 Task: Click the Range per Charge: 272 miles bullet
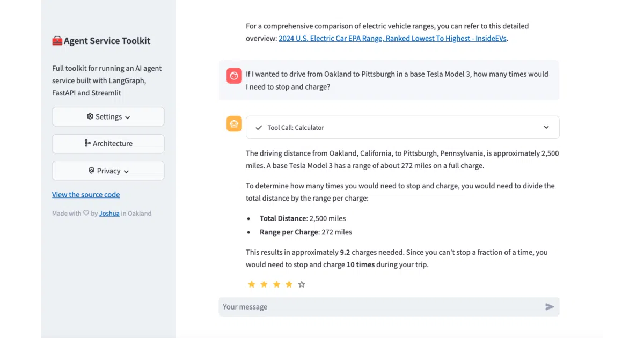(306, 232)
